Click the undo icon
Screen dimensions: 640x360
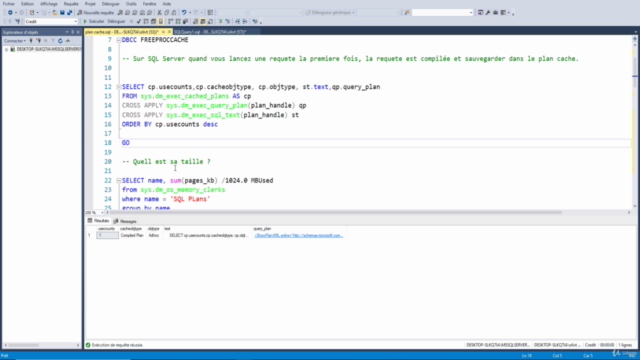184,13
